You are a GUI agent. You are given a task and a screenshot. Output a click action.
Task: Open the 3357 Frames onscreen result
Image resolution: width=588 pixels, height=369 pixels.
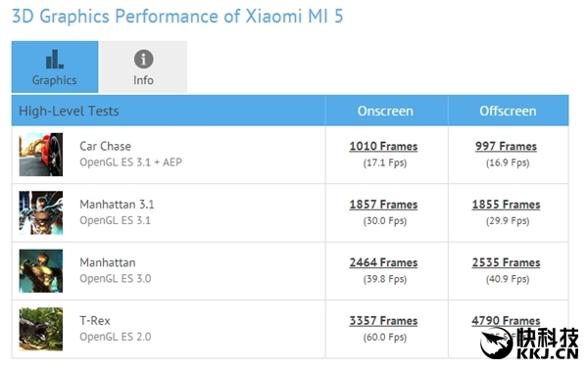[x=383, y=321]
